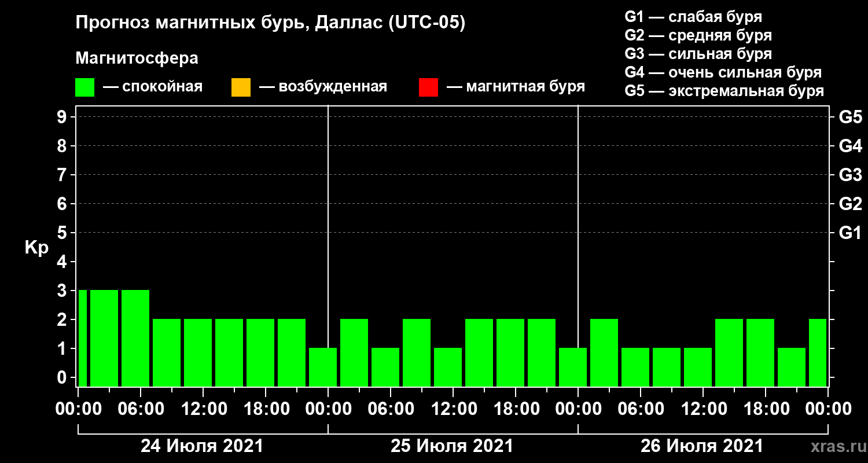
Task: Click the Kp 2 bar for 26 Июля 01:00–04:00
Action: click(x=604, y=352)
